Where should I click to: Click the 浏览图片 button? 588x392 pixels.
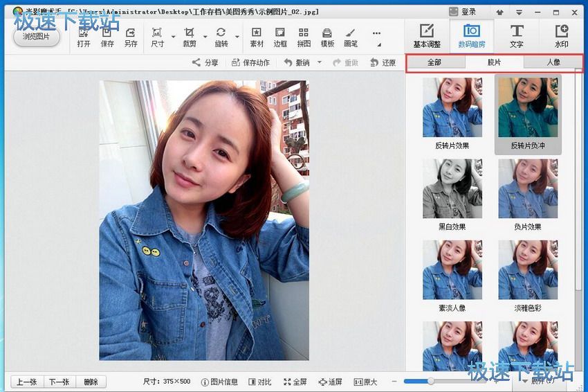[x=37, y=37]
